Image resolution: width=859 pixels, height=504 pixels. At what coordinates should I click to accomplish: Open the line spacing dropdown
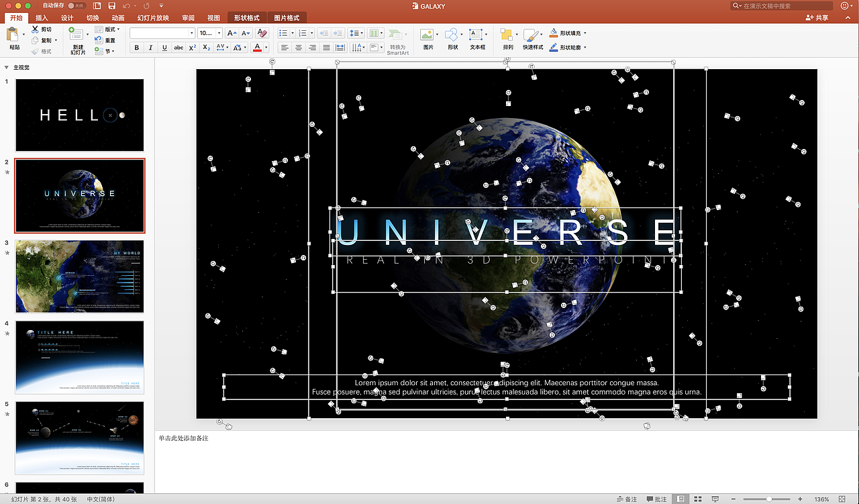point(357,33)
